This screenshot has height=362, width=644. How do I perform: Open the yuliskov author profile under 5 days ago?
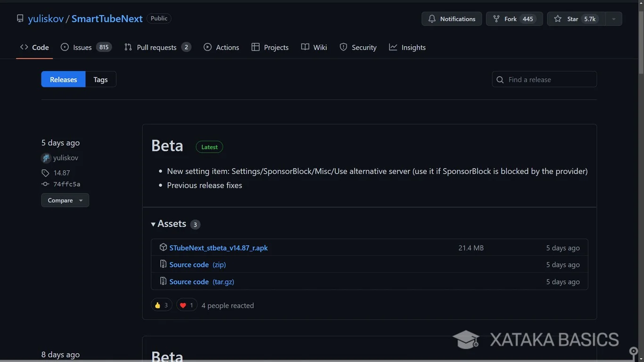[66, 158]
